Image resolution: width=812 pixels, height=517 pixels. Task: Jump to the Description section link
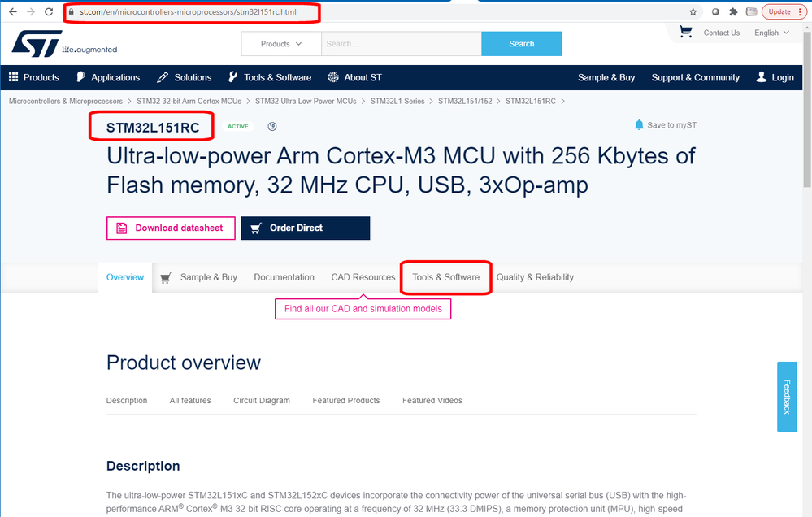click(127, 401)
